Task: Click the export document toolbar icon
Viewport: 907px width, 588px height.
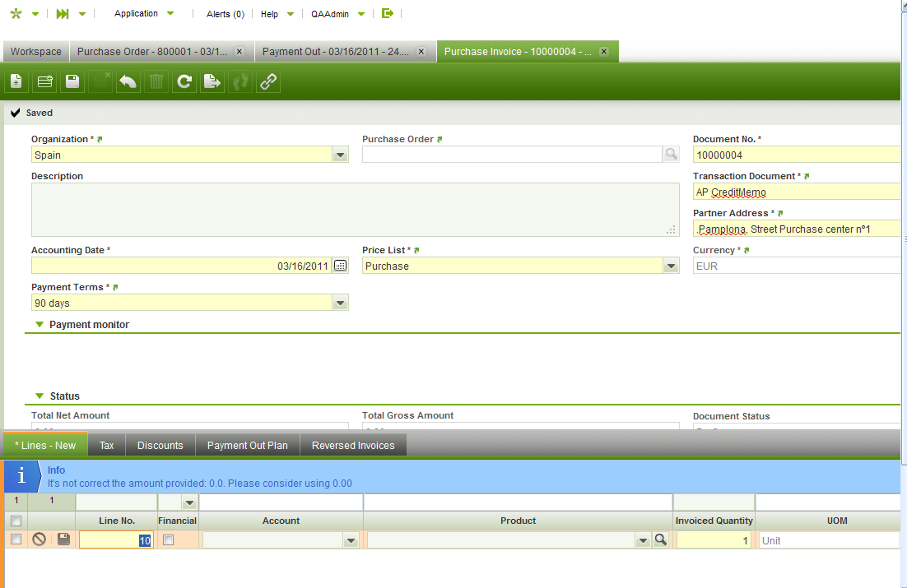Action: coord(212,81)
